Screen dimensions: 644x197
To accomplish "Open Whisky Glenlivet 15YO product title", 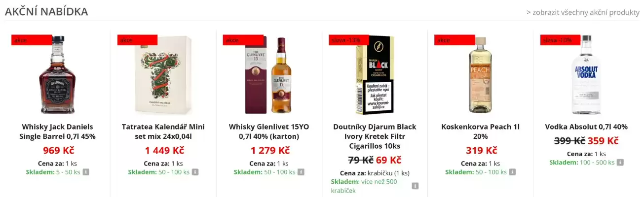I will pyautogui.click(x=269, y=131).
